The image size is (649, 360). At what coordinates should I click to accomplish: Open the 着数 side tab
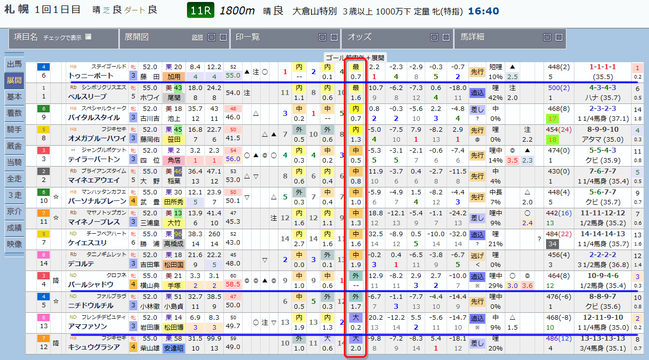(x=14, y=113)
